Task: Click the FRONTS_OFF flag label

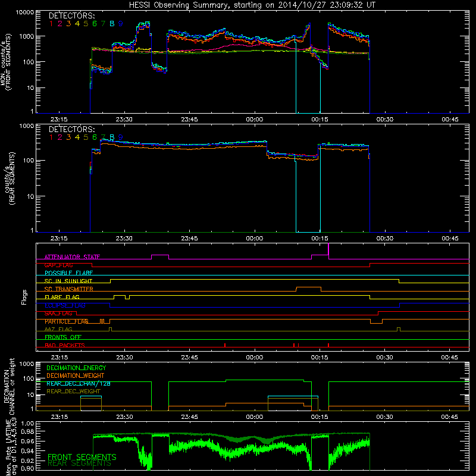Action: [63, 337]
